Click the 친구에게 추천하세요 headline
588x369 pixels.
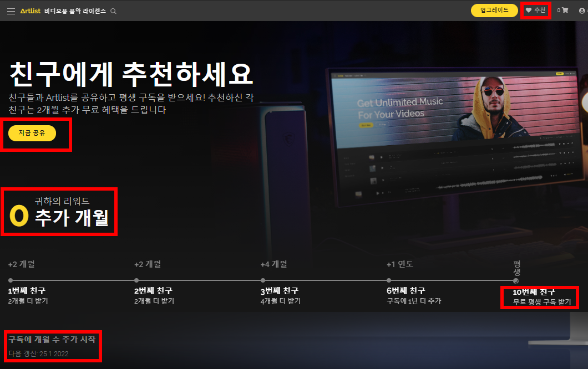pos(131,74)
